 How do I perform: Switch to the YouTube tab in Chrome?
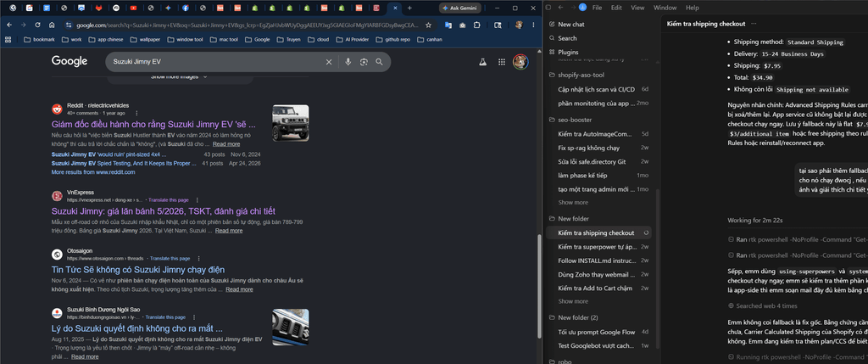point(133,8)
